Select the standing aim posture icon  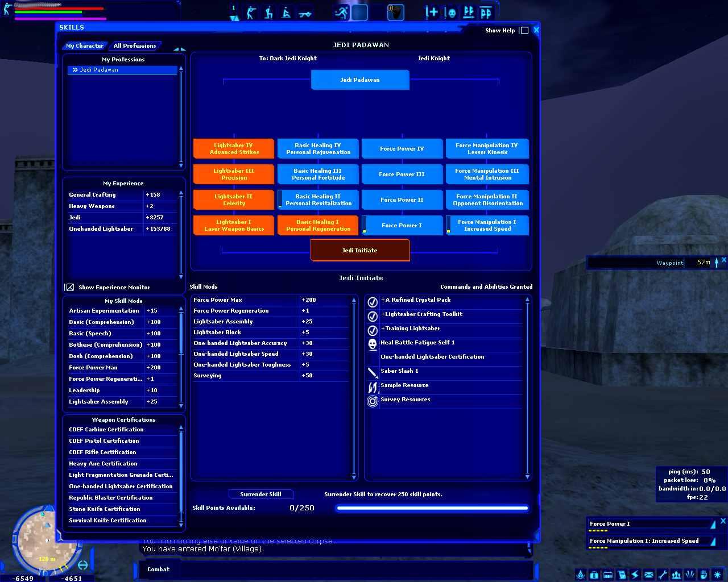click(x=251, y=13)
